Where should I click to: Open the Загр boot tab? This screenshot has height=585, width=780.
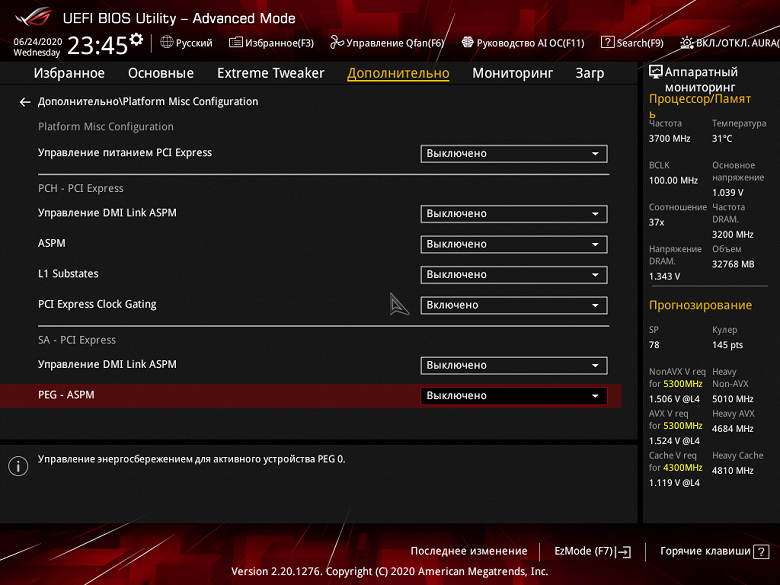tap(589, 73)
